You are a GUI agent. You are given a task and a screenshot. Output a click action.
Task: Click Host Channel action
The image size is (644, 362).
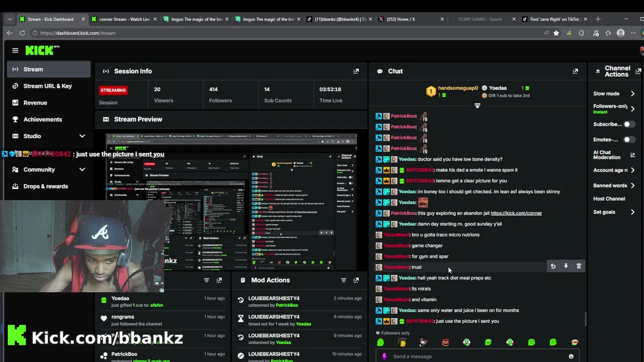tap(609, 199)
